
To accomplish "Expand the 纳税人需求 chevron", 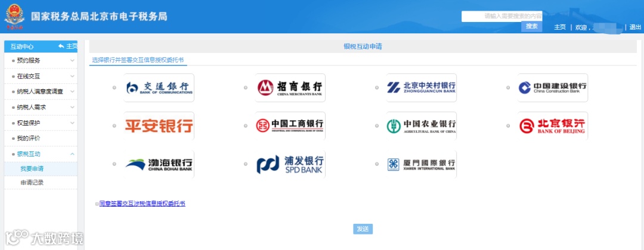I will tap(72, 107).
